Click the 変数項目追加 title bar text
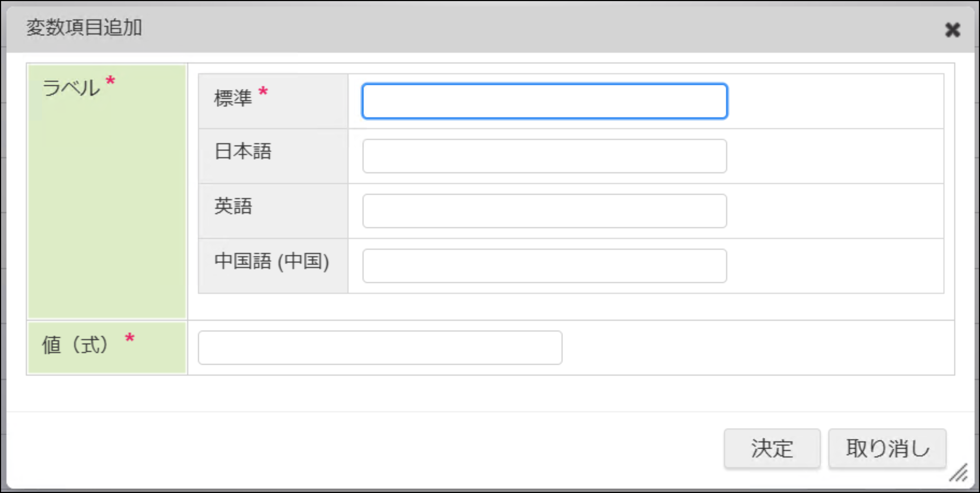The height and width of the screenshot is (493, 980). (84, 28)
